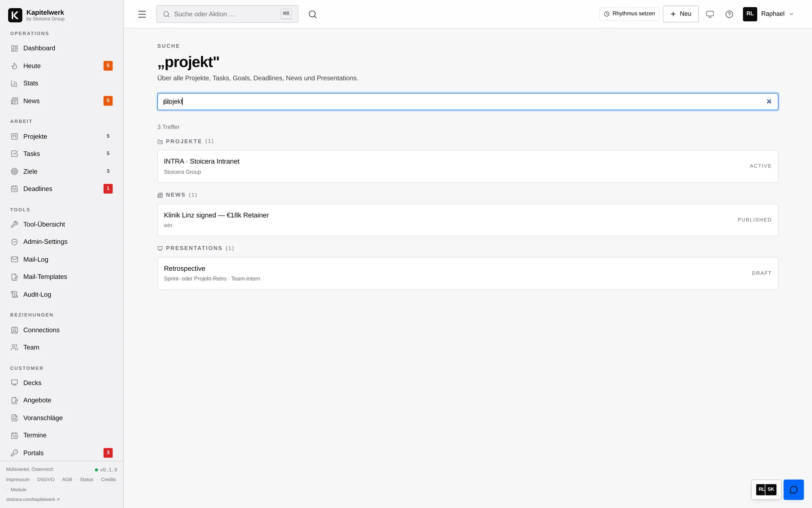Screen dimensions: 812x508
Task: Open the INTRA · Stoicera Intranet result
Action: [468, 166]
